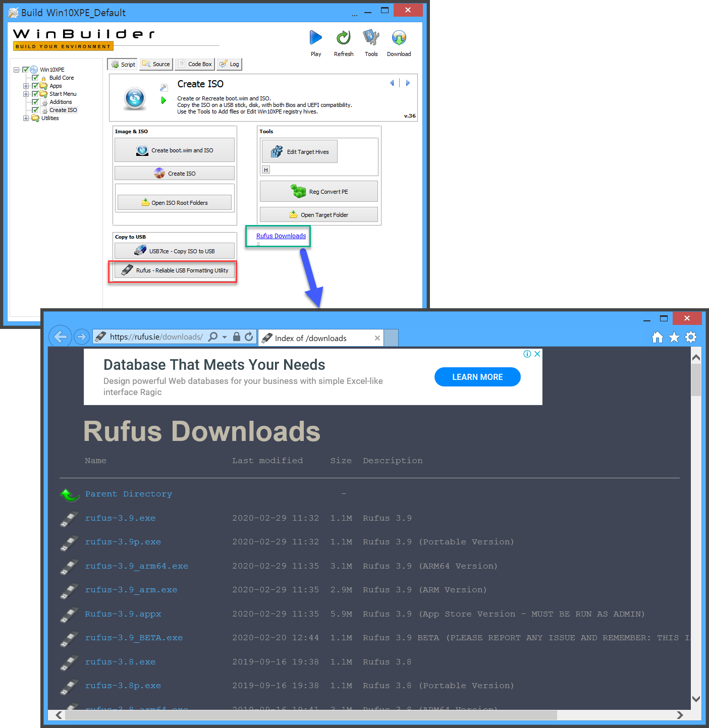This screenshot has width=709, height=728.
Task: Click the rufus-3.9p.exe download link
Action: [x=123, y=542]
